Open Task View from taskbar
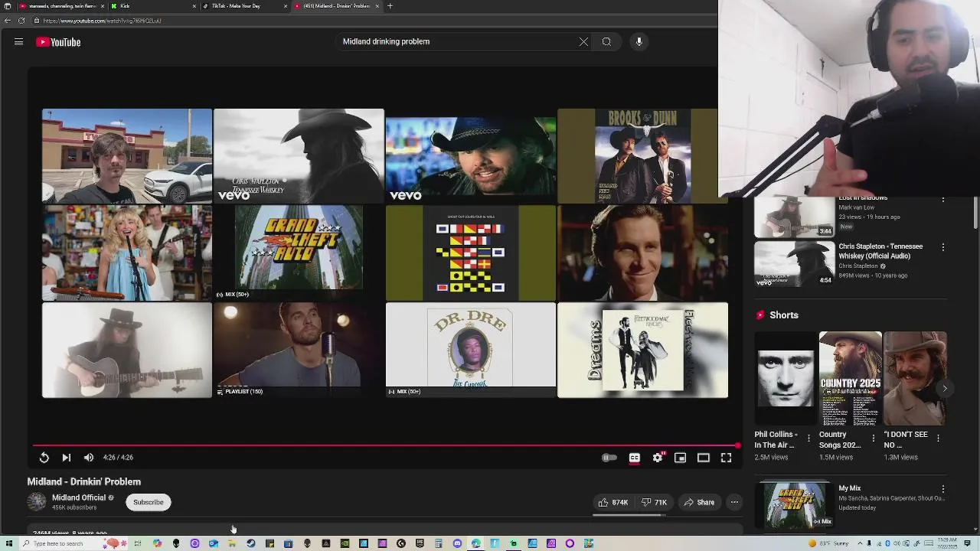 pos(138,543)
